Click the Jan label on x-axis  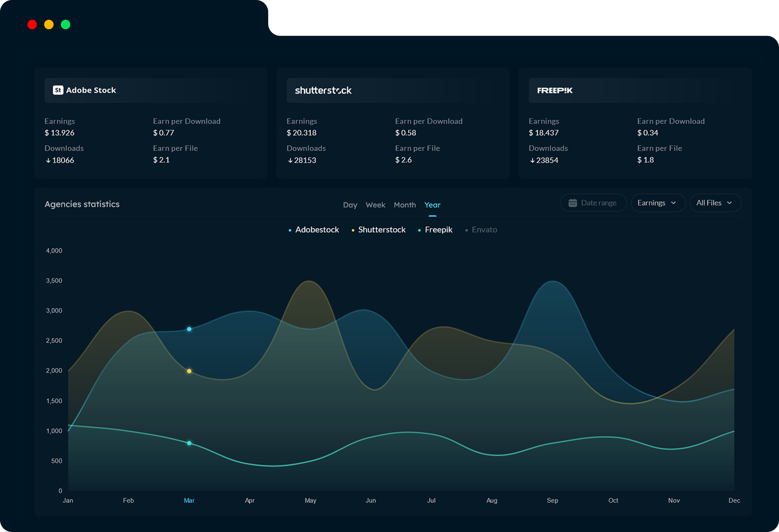click(68, 501)
